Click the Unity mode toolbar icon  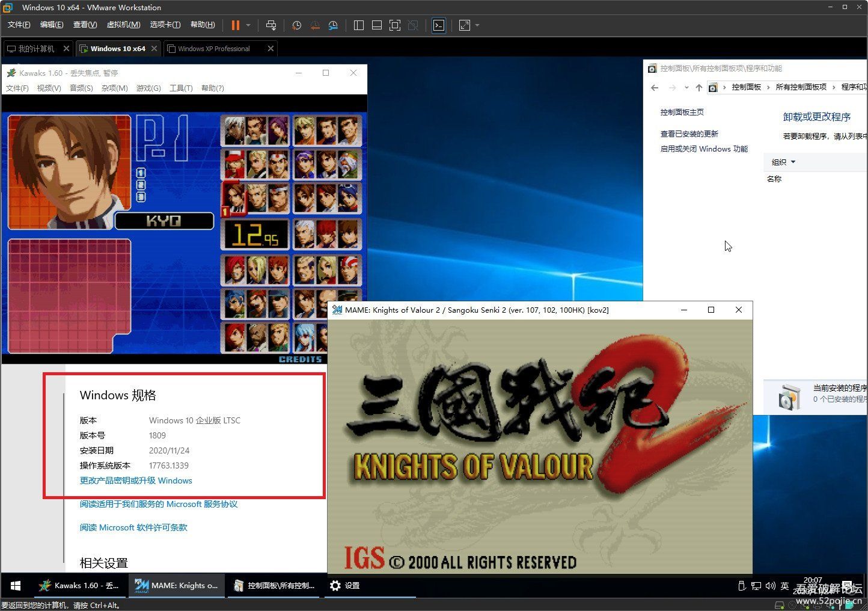pyautogui.click(x=413, y=25)
